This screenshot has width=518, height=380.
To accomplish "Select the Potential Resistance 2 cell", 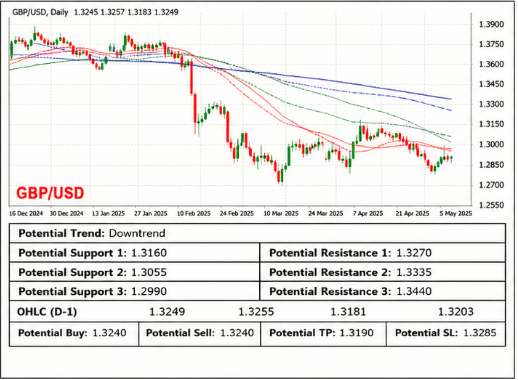I will [x=383, y=272].
